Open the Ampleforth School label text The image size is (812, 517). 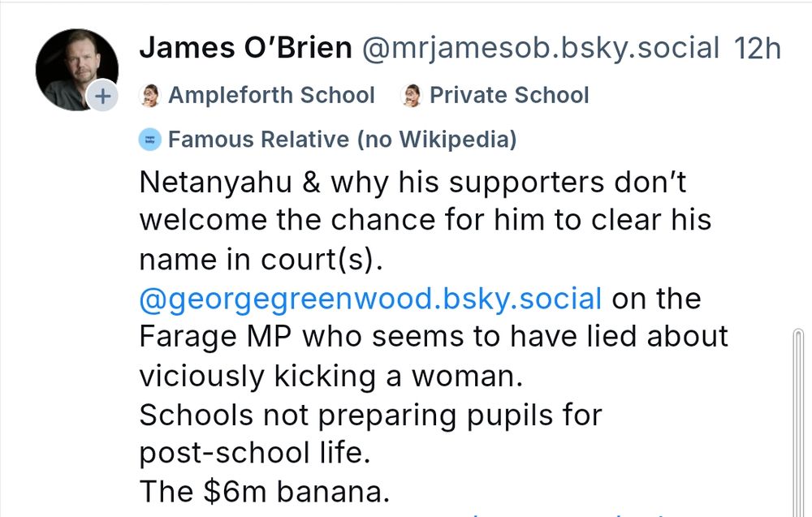pos(271,96)
